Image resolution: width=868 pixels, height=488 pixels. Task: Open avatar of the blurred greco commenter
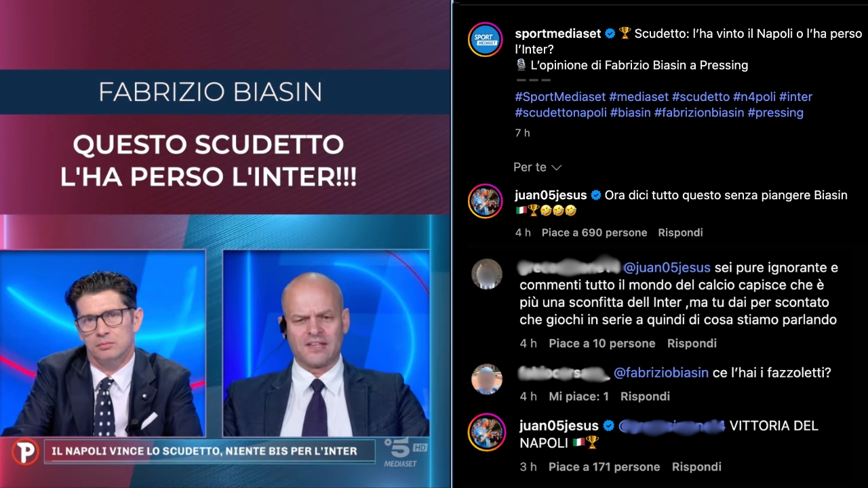tap(487, 274)
